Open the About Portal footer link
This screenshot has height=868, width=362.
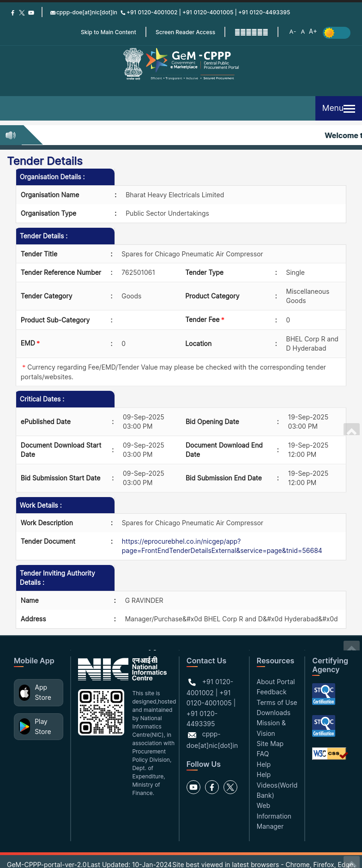(276, 682)
